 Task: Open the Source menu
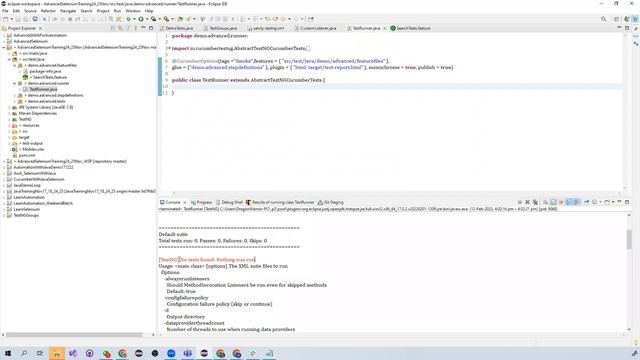click(30, 11)
